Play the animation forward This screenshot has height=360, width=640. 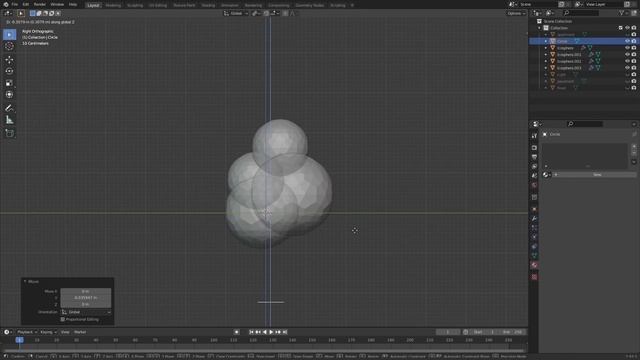[x=271, y=332]
